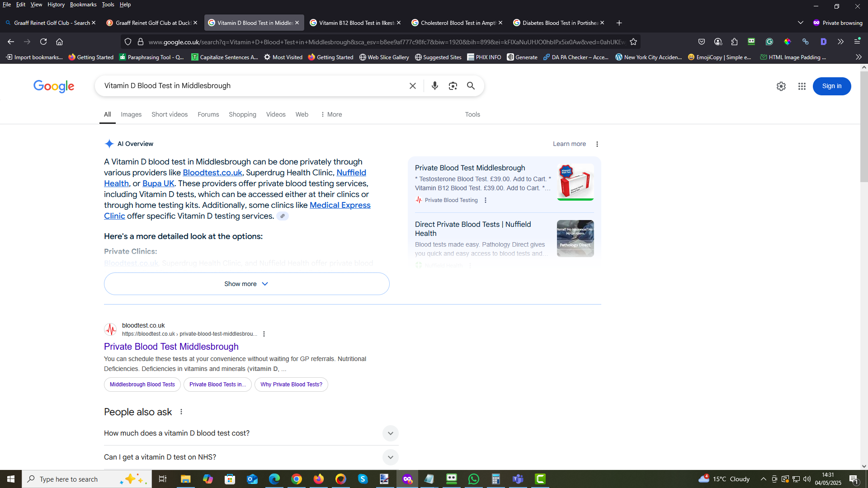This screenshot has width=868, height=488.
Task: Click the Sign in button
Action: coord(832,86)
